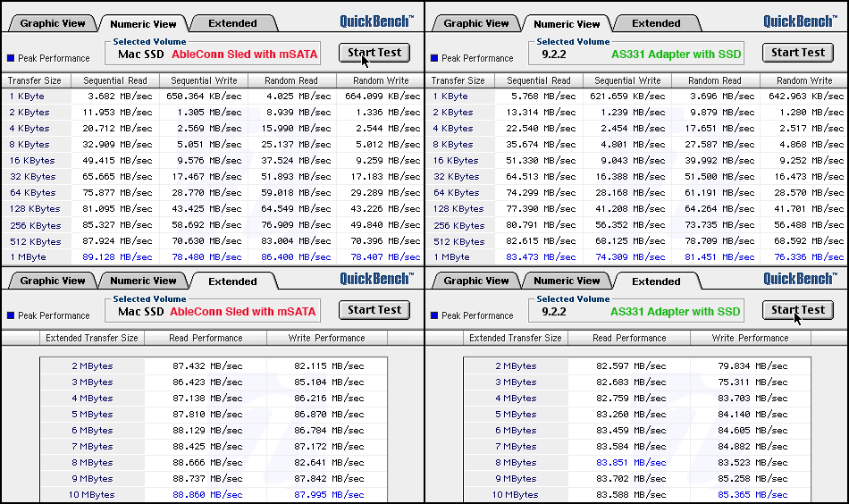The width and height of the screenshot is (849, 504).
Task: Click peak write value 87.995 MB/sec
Action: point(329,495)
